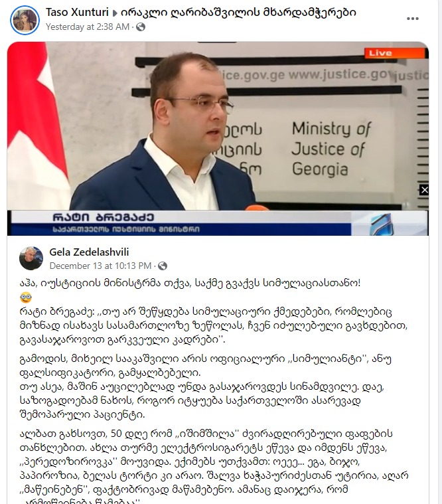The height and width of the screenshot is (504, 442).
Task: Open the shared video image of the minister
Action: pyautogui.click(x=218, y=139)
